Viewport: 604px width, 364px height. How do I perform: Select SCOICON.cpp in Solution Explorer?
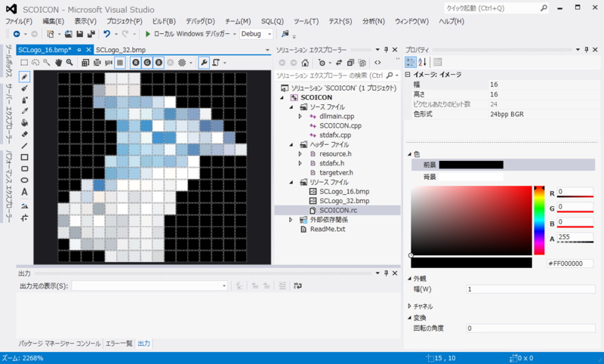(341, 125)
